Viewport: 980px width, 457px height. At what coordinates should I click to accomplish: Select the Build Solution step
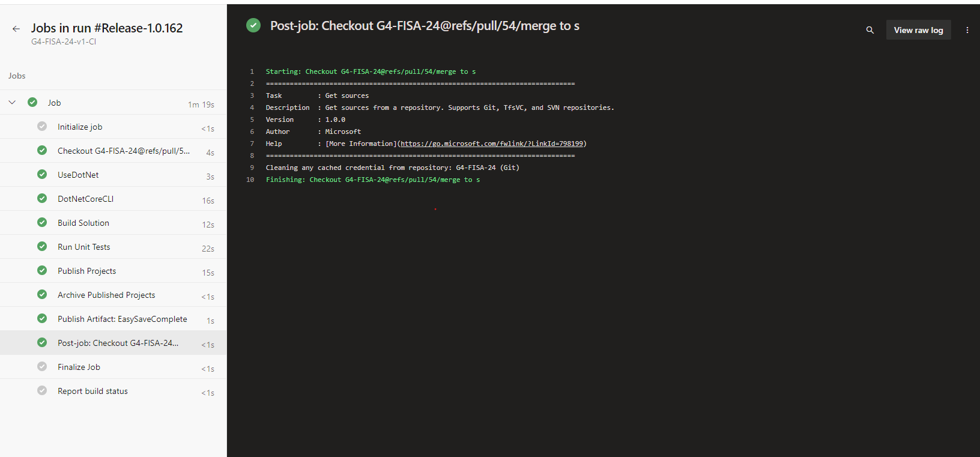83,223
